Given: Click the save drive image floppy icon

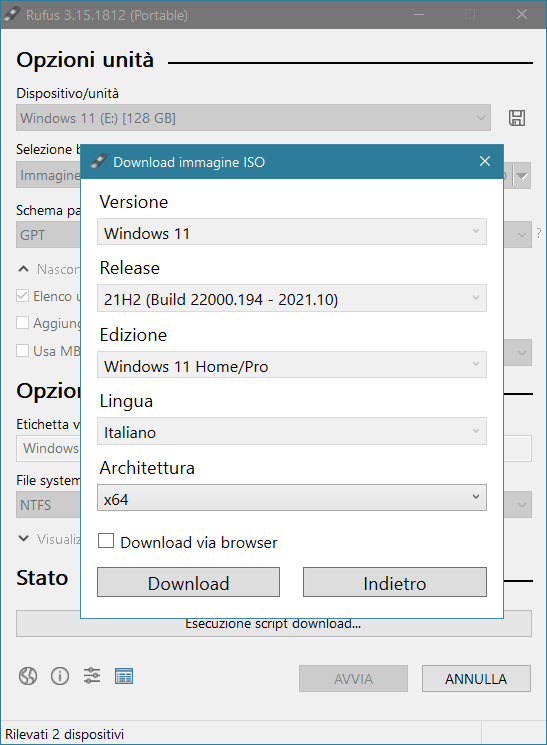Looking at the screenshot, I should point(517,118).
